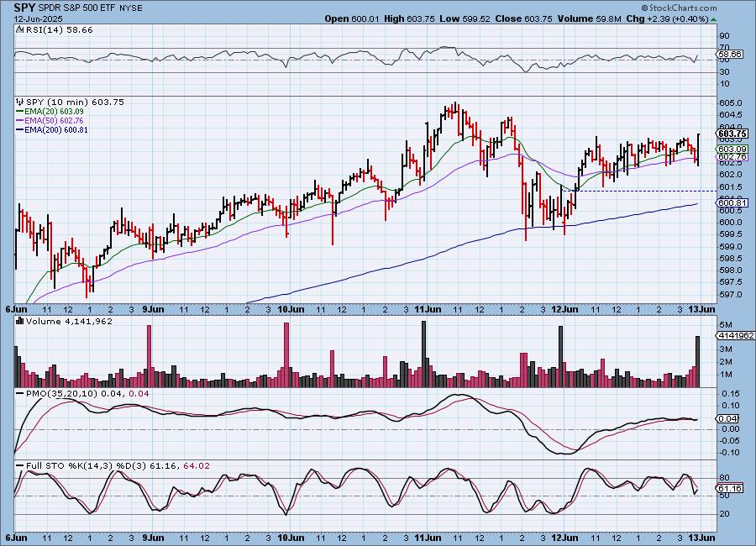
Task: Click the EMA(20) 603.09 legend text
Action: pyautogui.click(x=54, y=112)
